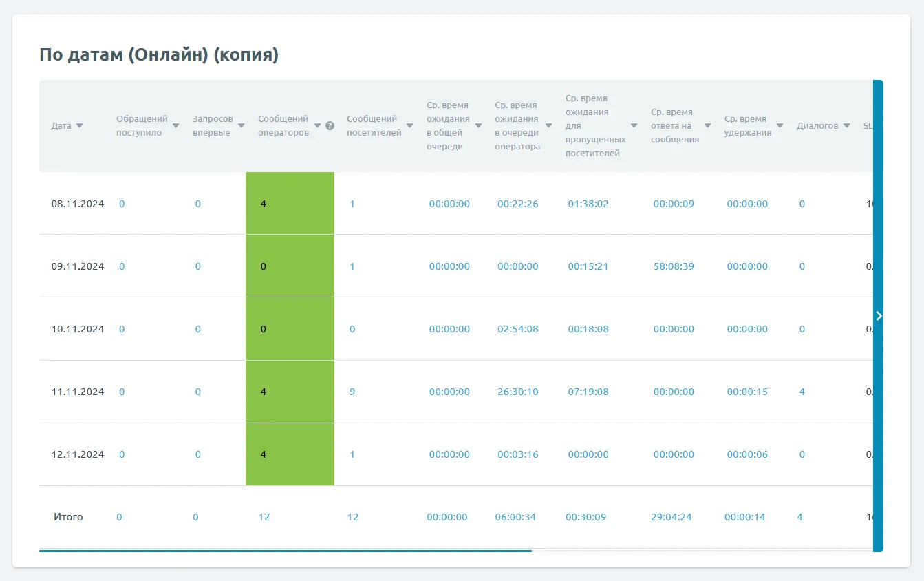Screen dimensions: 924x581
Task: Click the help question mark icon
Action: (330, 126)
